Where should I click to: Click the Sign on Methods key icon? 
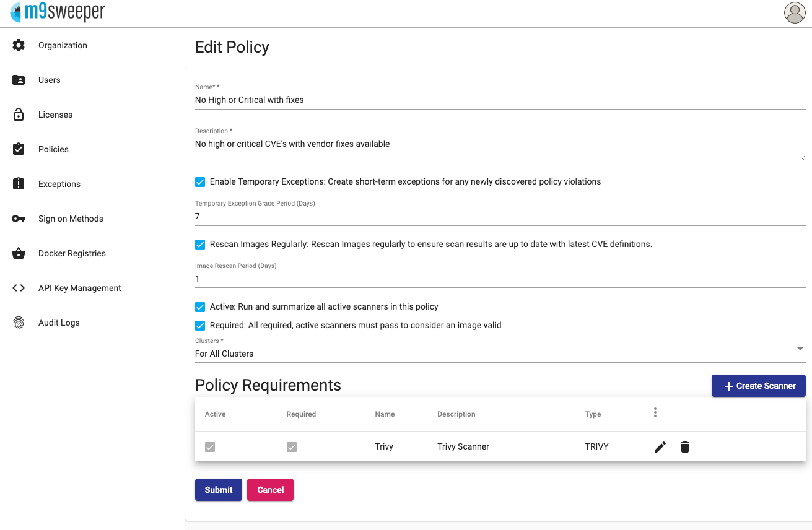[x=19, y=219]
